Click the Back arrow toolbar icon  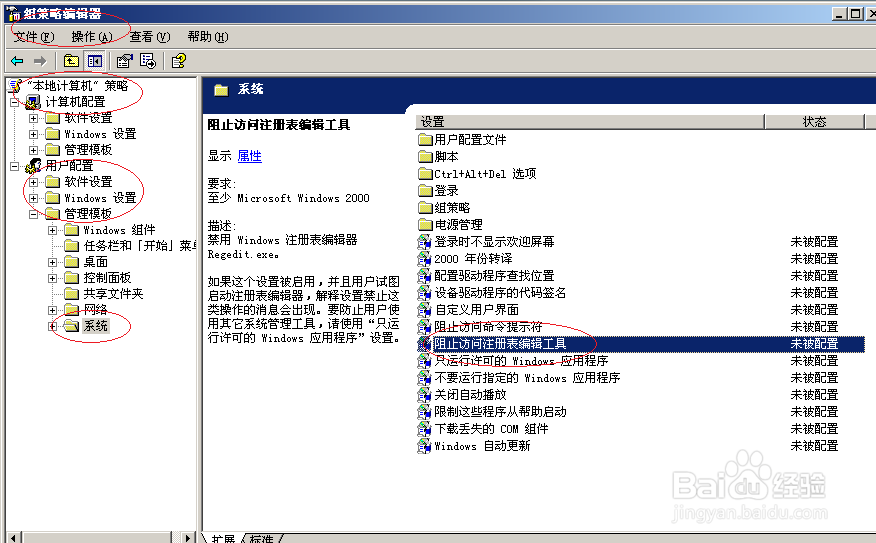(17, 61)
